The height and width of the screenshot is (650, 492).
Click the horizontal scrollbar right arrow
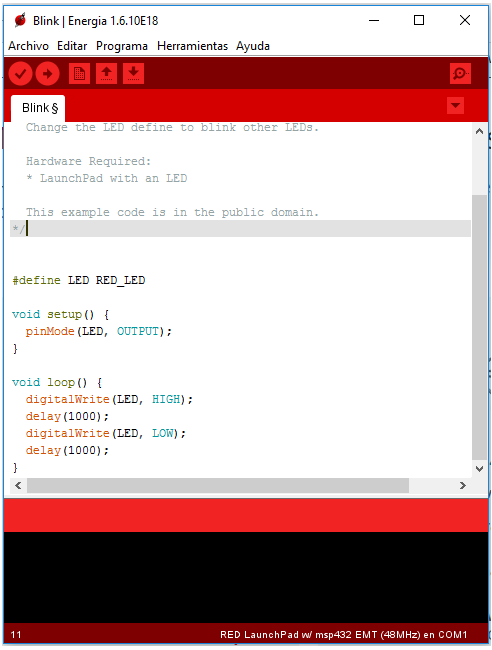click(x=463, y=485)
